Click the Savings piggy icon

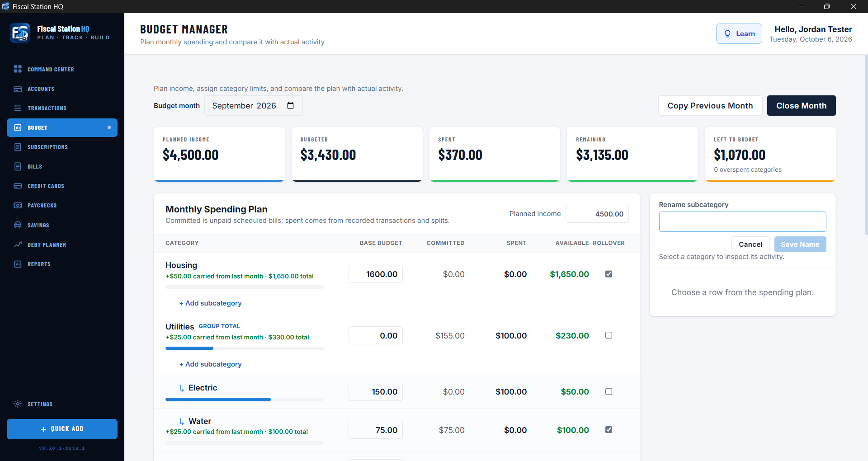(x=18, y=225)
